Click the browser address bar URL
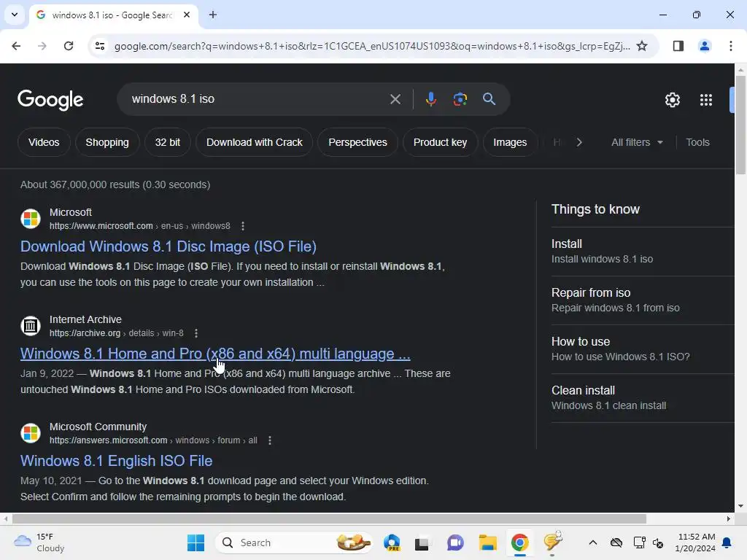 click(371, 46)
